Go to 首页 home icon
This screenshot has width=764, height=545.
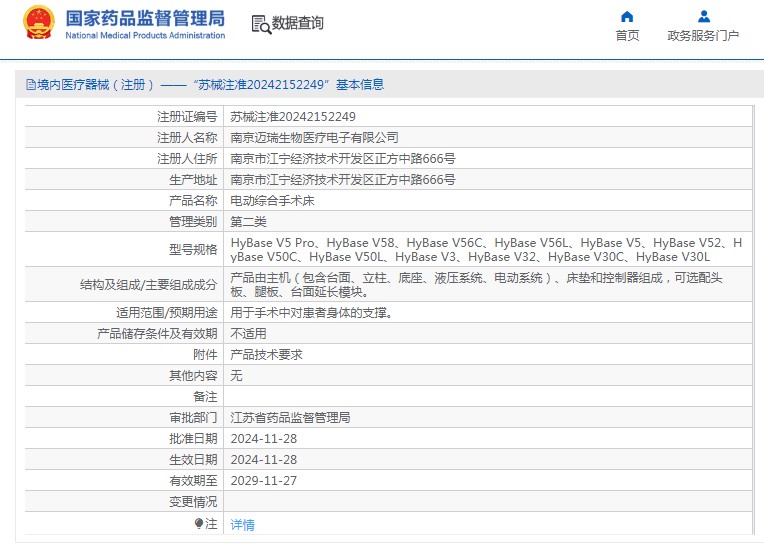pos(627,17)
